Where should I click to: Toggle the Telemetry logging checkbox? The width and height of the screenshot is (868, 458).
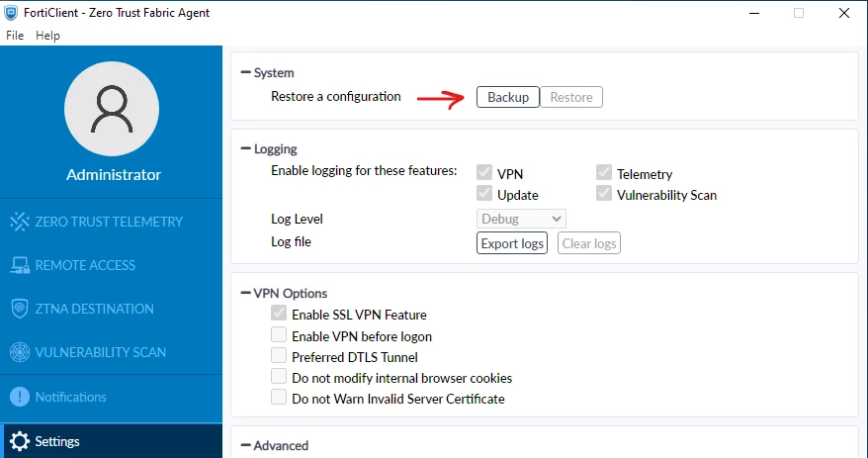click(604, 172)
